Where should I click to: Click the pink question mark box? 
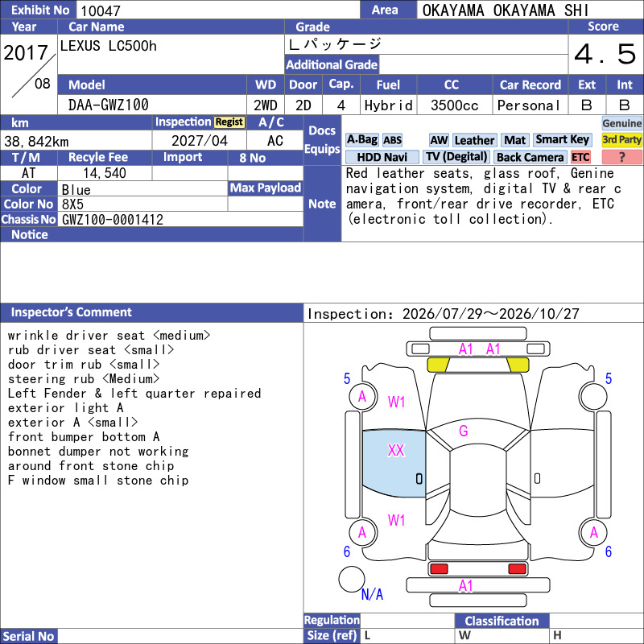pyautogui.click(x=621, y=157)
